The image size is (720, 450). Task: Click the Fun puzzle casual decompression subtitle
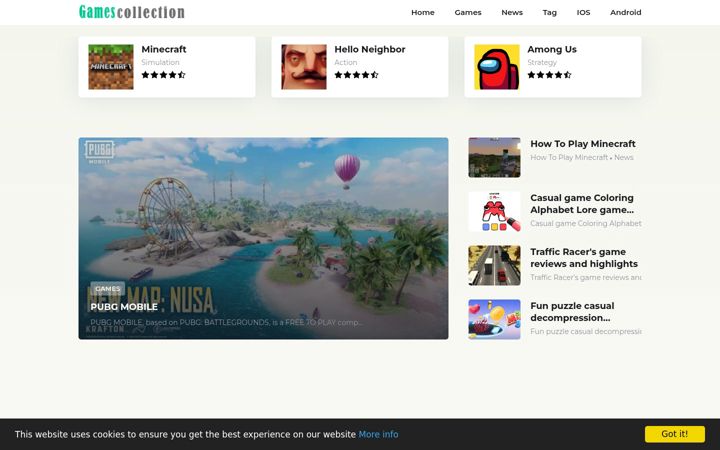585,331
